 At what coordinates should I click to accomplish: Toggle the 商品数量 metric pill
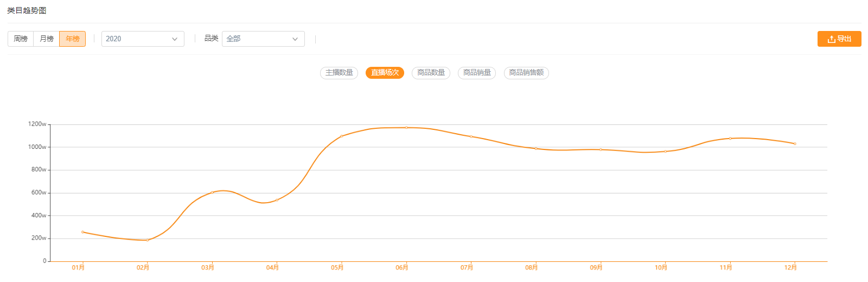point(431,73)
